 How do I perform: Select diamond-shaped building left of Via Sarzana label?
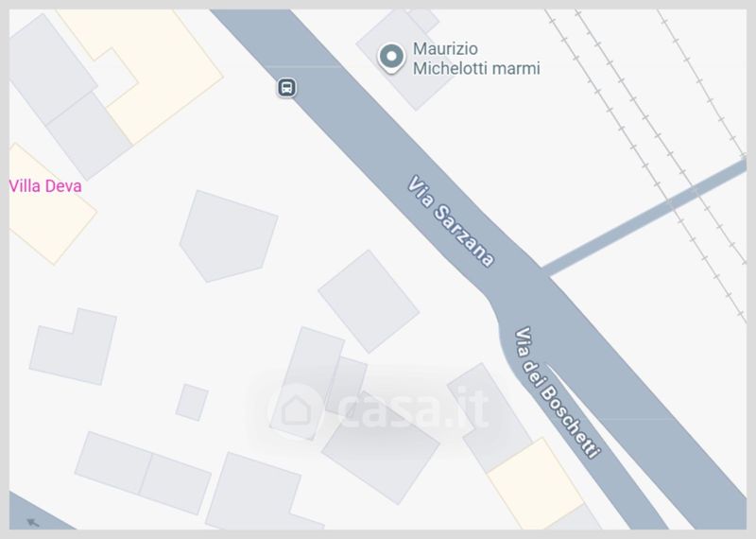tap(369, 302)
